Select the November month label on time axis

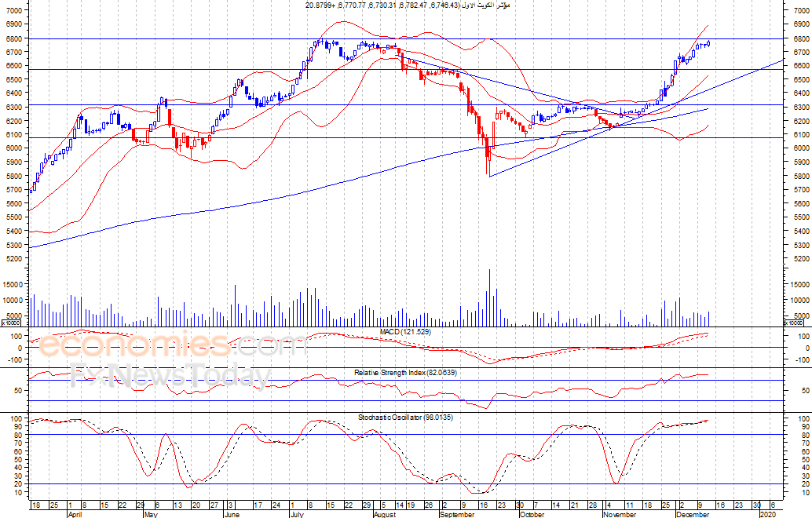(620, 514)
